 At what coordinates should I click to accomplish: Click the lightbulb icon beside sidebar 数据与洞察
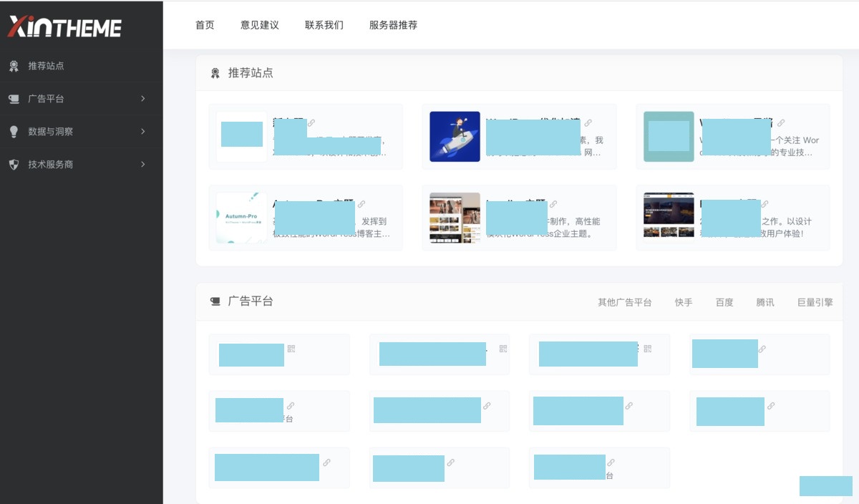click(14, 132)
